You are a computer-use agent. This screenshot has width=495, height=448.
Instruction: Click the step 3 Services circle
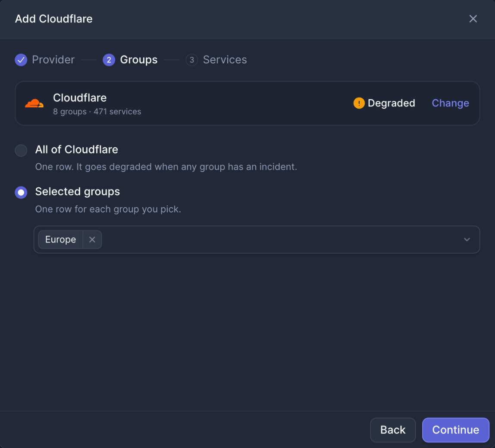191,59
